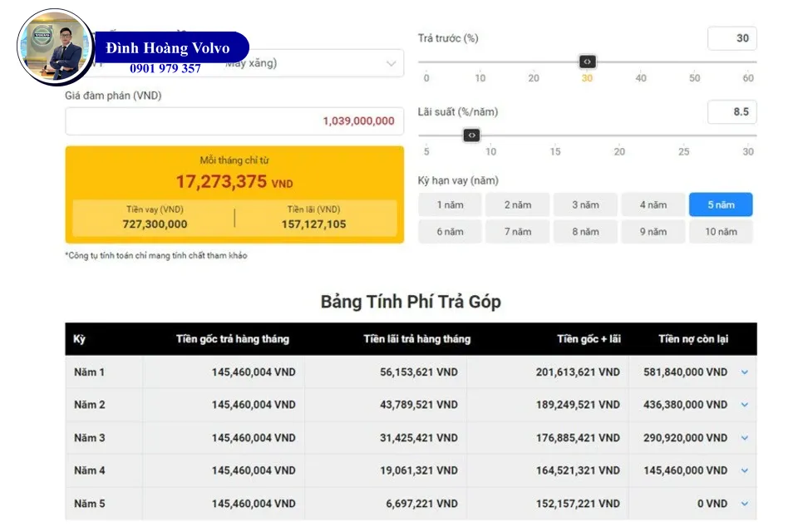Select the 2 năm term button
The width and height of the screenshot is (798, 532).
click(x=517, y=204)
